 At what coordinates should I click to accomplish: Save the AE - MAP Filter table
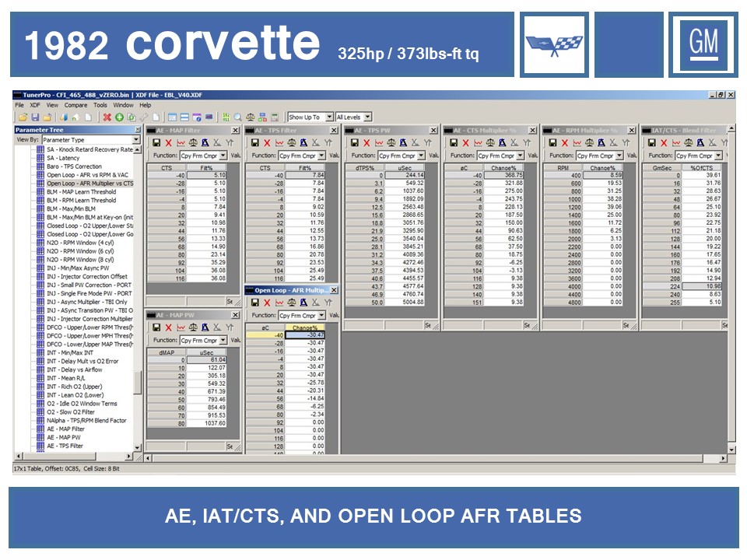(x=156, y=143)
